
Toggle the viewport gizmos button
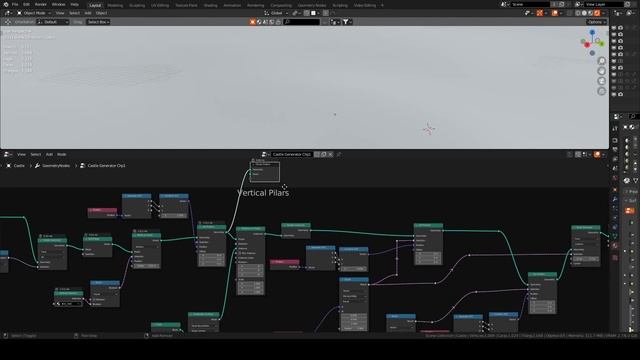[x=540, y=13]
